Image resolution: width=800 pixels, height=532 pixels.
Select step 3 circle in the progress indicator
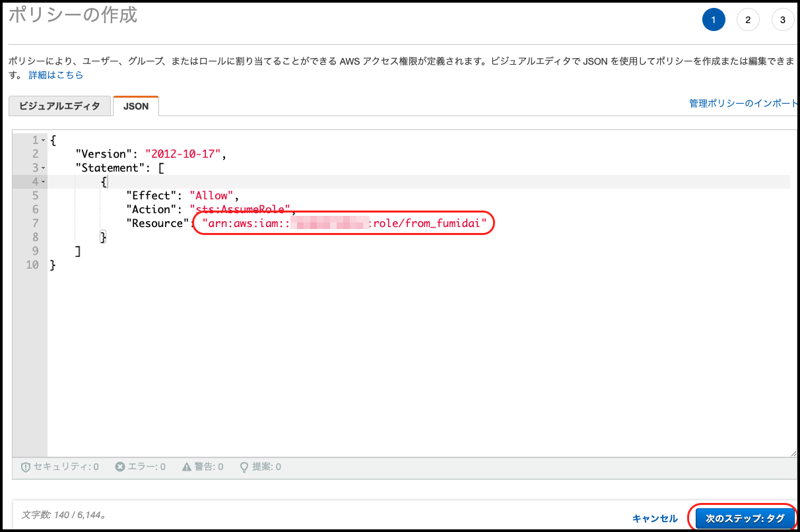click(782, 20)
